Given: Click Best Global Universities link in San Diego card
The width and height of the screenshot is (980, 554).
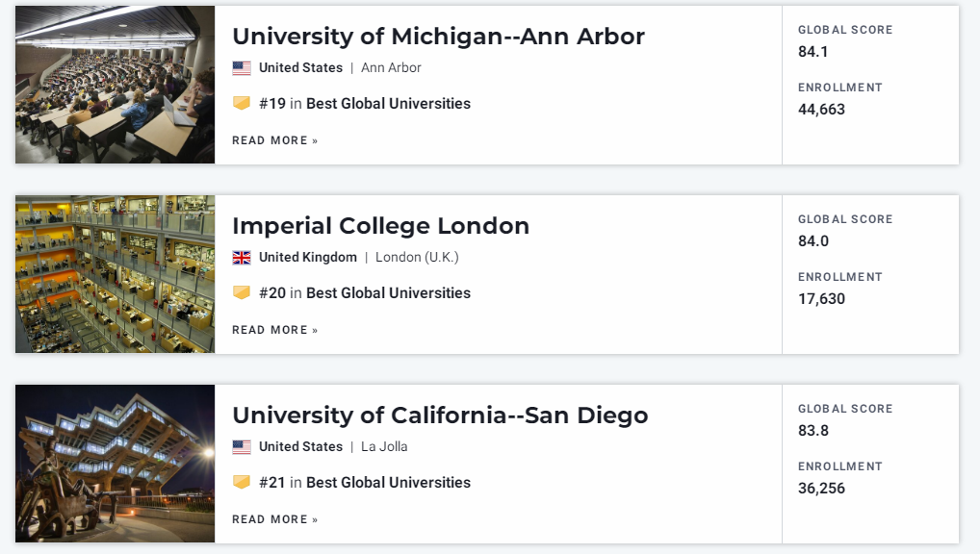Looking at the screenshot, I should [x=388, y=482].
